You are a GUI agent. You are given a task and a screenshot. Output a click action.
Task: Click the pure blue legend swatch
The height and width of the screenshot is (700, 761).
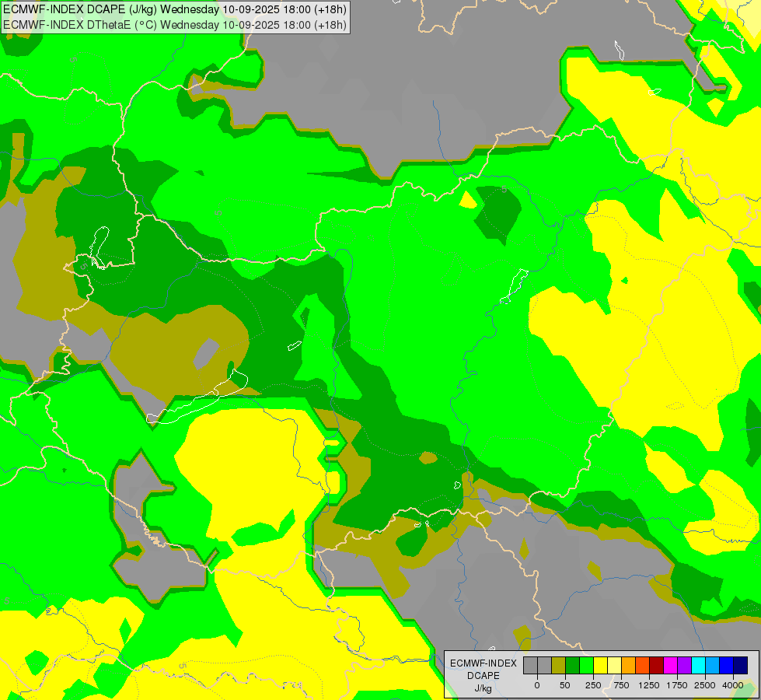coord(726,665)
